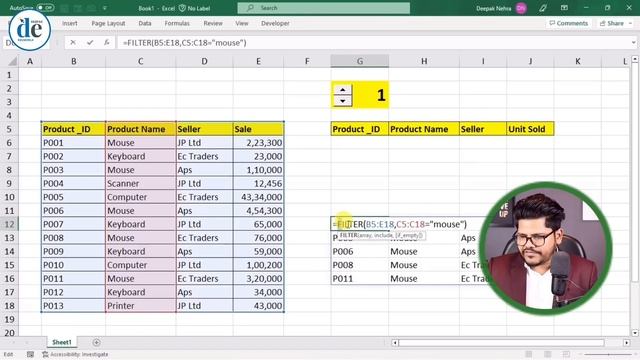The width and height of the screenshot is (640, 360).
Task: Toggle the AutoSave switch
Action: pyautogui.click(x=45, y=8)
